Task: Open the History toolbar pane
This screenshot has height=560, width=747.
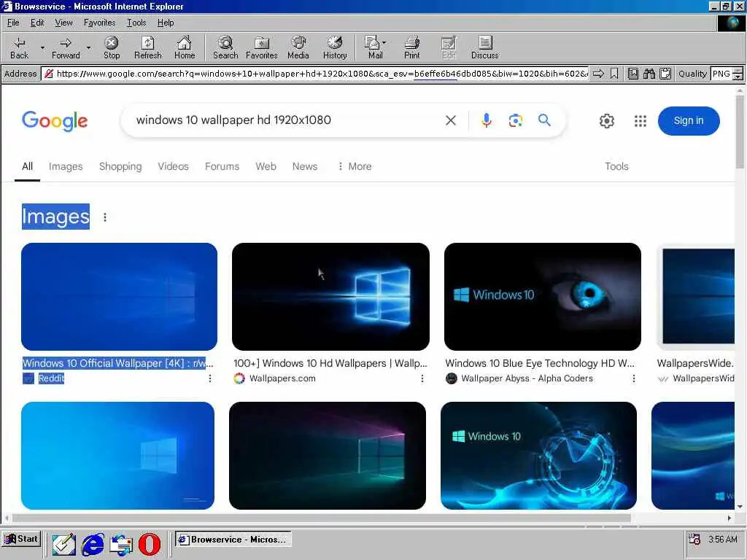Action: click(x=335, y=47)
